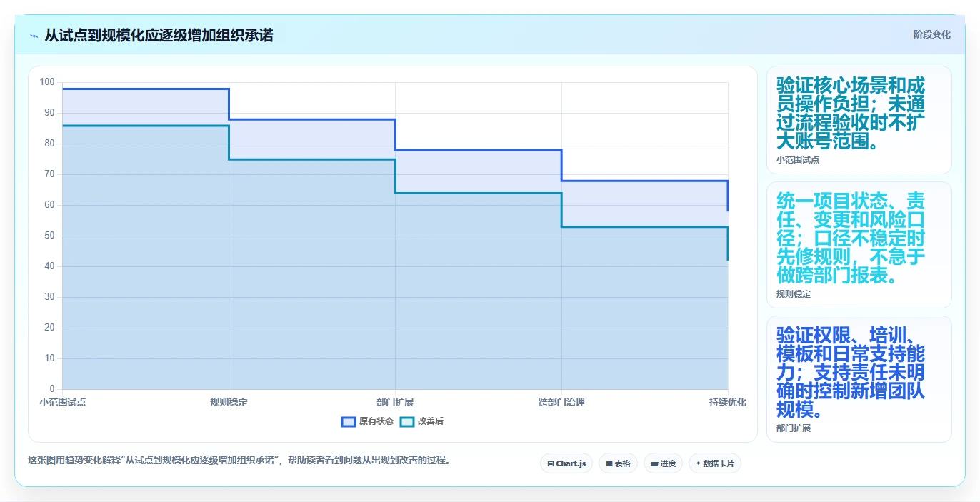Click the title 从试点到规模化应逐级增加组织承诺
This screenshot has width=980, height=502.
pyautogui.click(x=159, y=35)
